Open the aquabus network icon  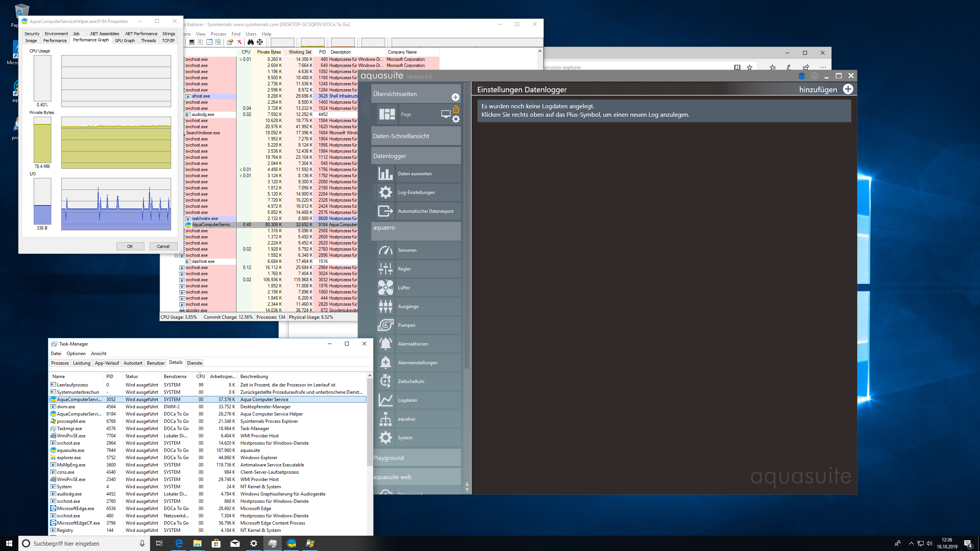point(385,419)
